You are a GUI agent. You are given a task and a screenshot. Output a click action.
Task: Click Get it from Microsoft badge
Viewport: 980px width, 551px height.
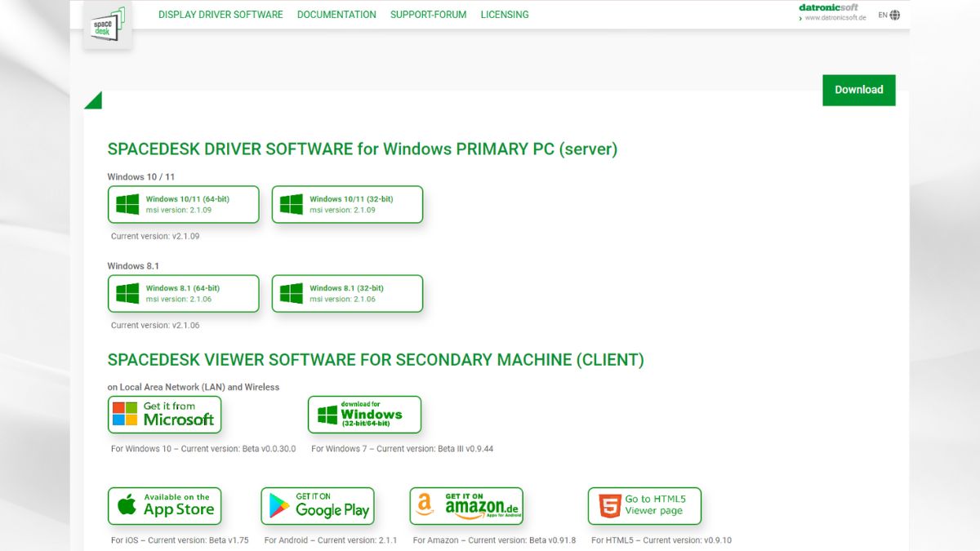coord(164,415)
